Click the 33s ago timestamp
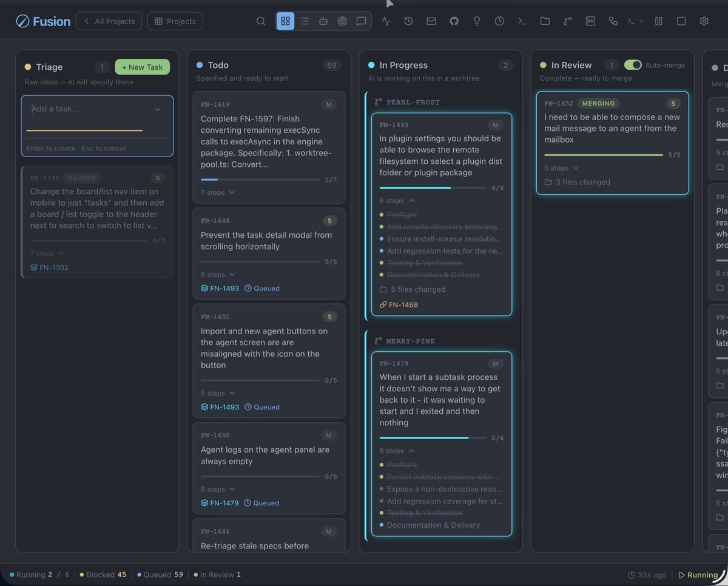This screenshot has height=586, width=728. 647,575
